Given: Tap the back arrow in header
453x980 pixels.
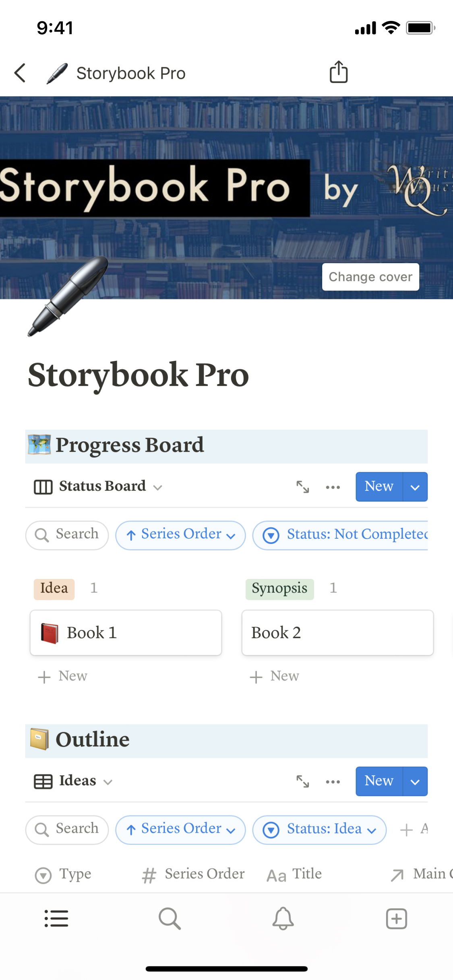Looking at the screenshot, I should point(20,73).
